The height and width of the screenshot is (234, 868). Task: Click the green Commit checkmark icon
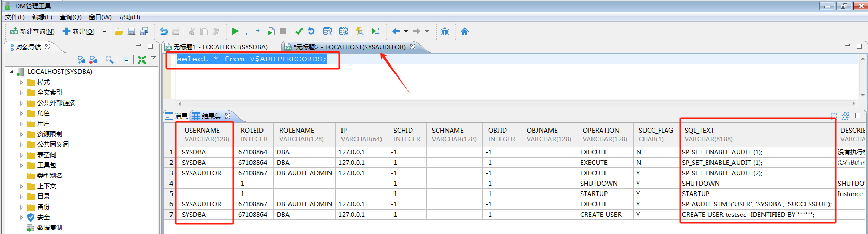pyautogui.click(x=299, y=31)
